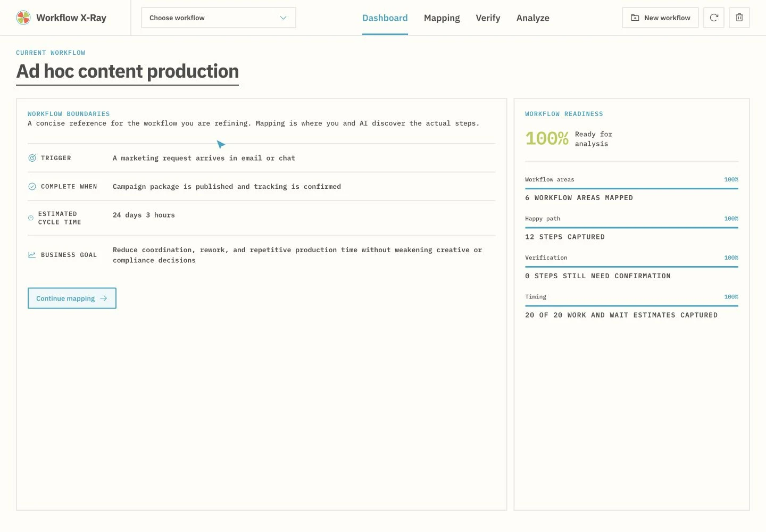Click the BUSINESS GOAL label
Viewport: 766px width, 532px height.
point(69,255)
